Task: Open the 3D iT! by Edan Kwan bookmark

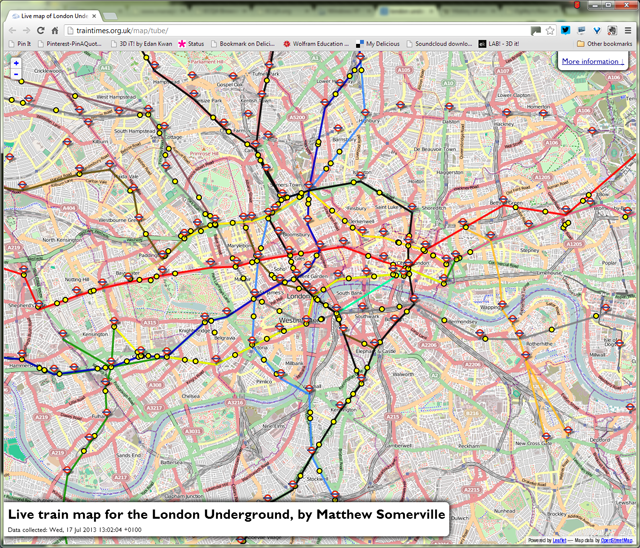Action: click(x=141, y=44)
